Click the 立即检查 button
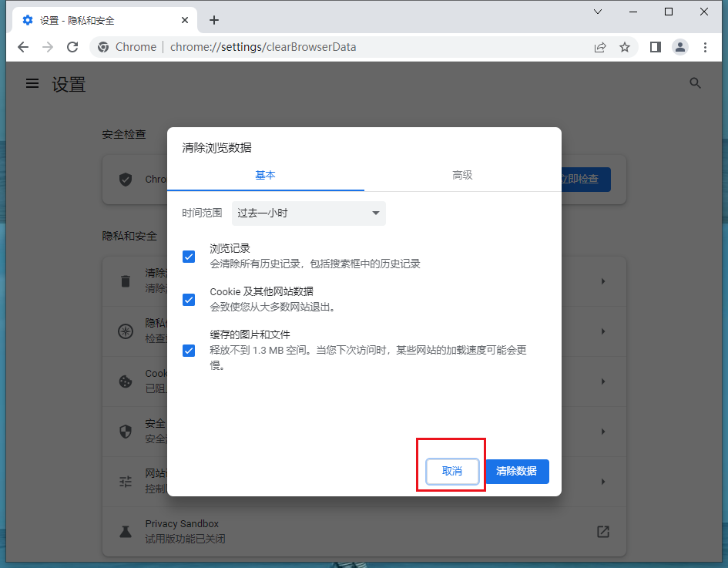This screenshot has height=568, width=728. click(586, 180)
